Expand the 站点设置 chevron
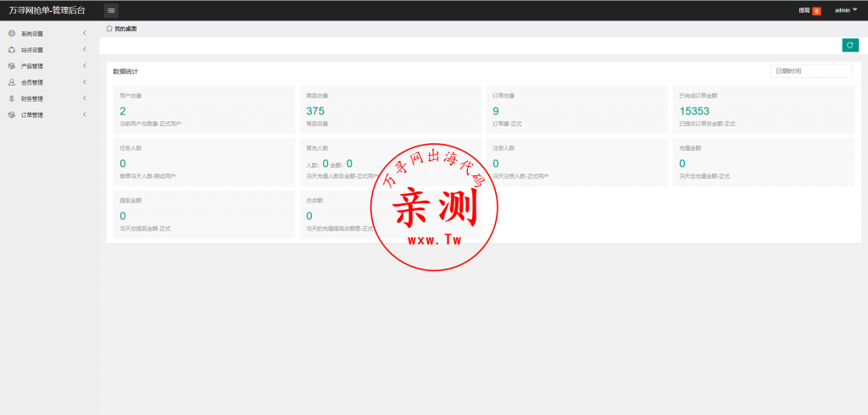 (85, 50)
